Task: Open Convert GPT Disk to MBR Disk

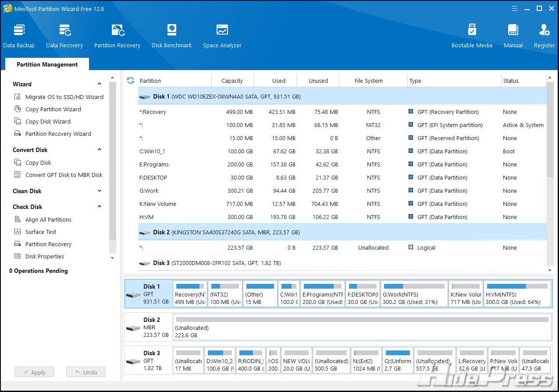Action: click(64, 175)
